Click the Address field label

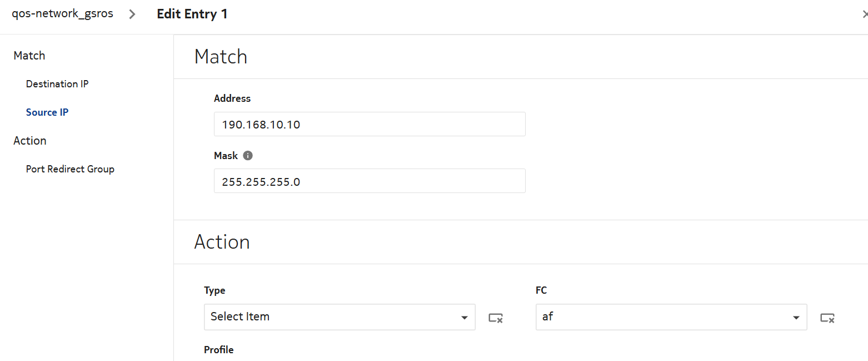click(232, 98)
